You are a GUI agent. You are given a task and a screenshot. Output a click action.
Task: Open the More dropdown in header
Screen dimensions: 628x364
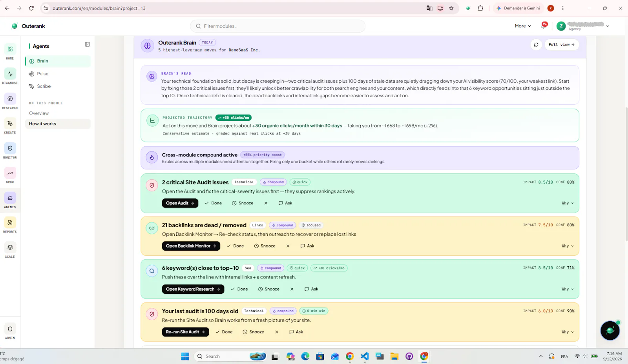pyautogui.click(x=523, y=26)
